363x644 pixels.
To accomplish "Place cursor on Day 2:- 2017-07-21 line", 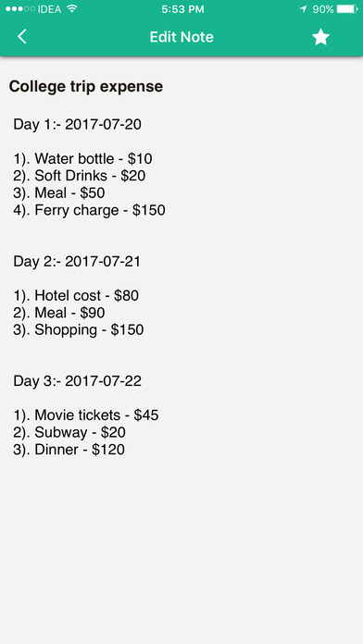I will point(77,261).
